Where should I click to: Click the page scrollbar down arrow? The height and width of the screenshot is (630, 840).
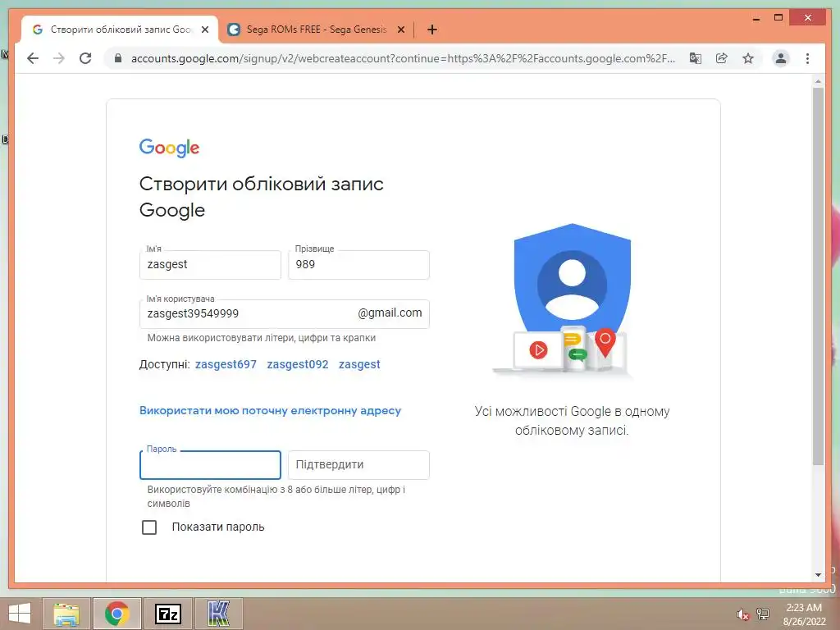click(818, 575)
